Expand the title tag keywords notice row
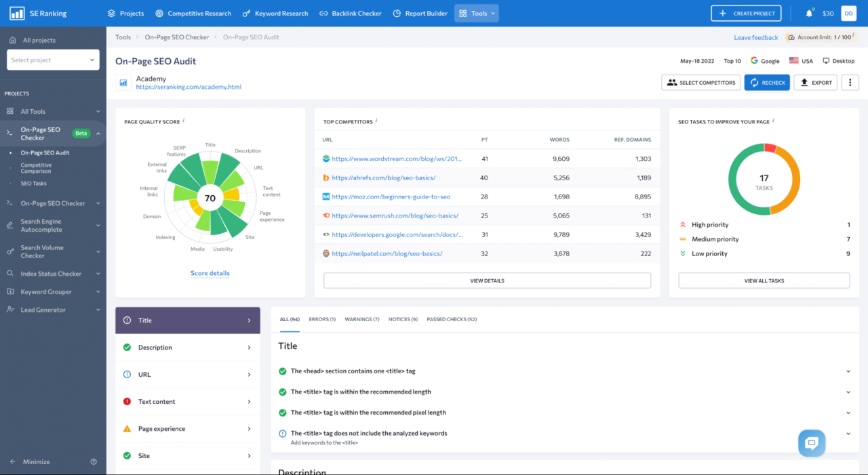 tap(848, 433)
